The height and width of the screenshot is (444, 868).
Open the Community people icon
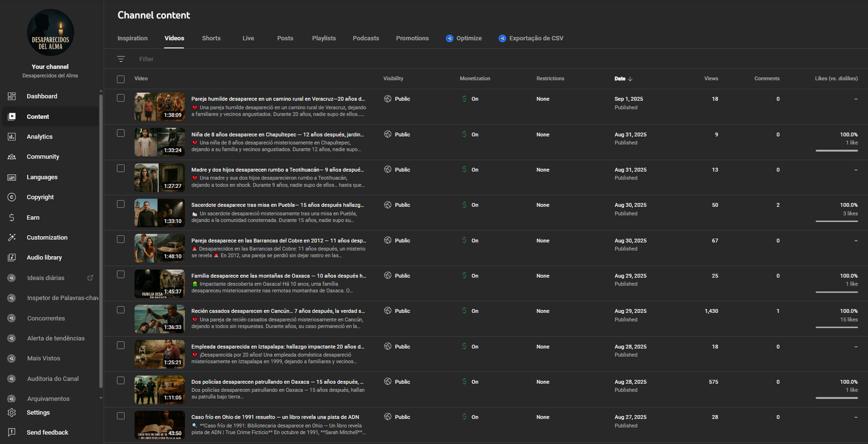(12, 157)
